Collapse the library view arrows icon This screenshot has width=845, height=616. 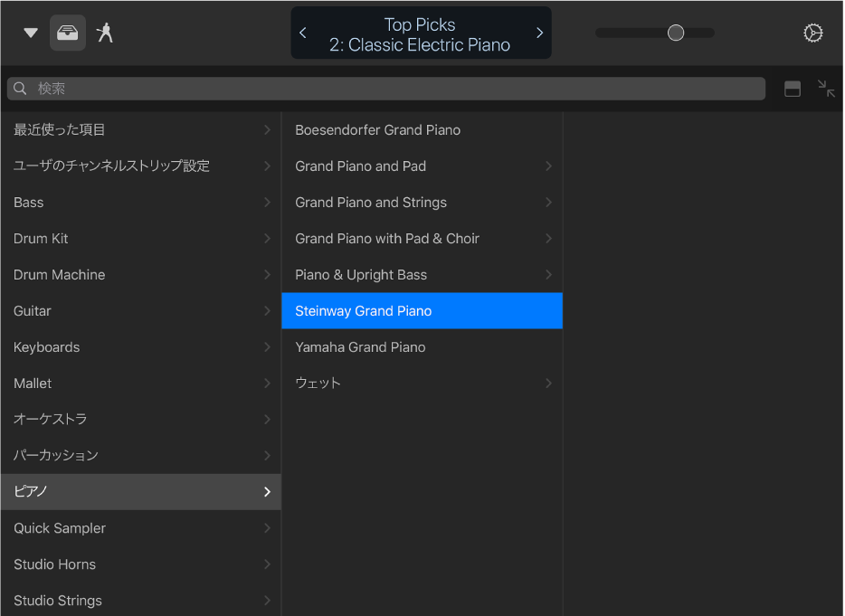coord(826,89)
